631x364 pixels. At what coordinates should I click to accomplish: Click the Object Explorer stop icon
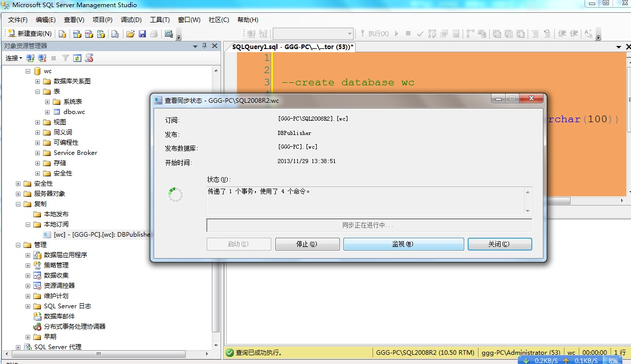pos(54,58)
